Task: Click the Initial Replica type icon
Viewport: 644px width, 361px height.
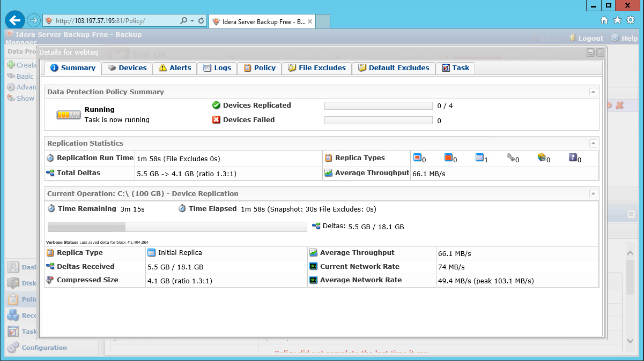Action: pyautogui.click(x=151, y=253)
